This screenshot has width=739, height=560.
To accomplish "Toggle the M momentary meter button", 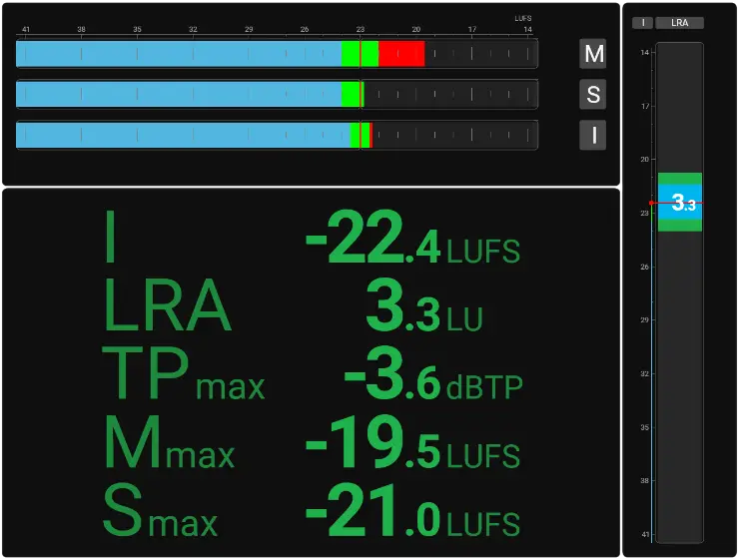I will pyautogui.click(x=593, y=54).
